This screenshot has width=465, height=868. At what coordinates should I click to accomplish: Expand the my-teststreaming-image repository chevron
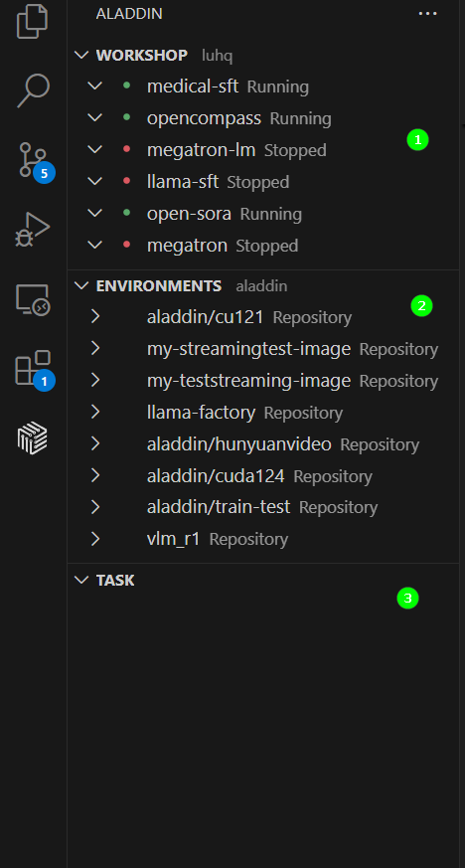pos(95,380)
